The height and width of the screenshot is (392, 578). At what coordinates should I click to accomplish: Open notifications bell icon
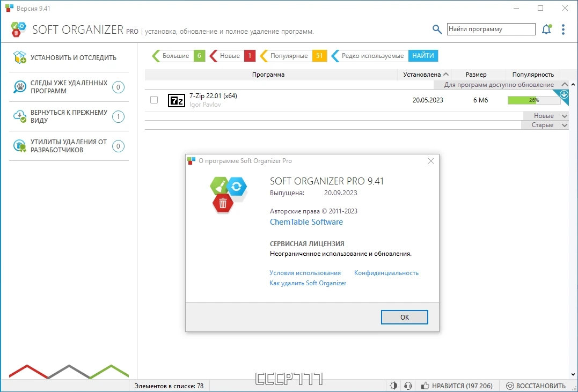(x=546, y=29)
